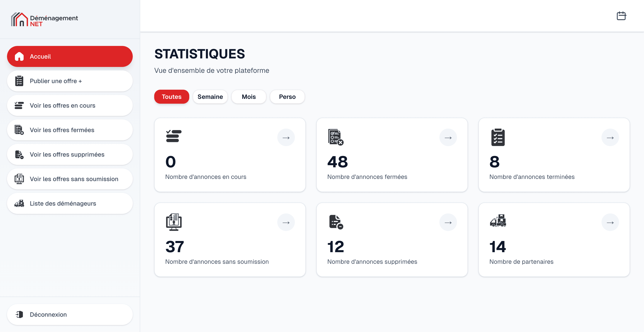The height and width of the screenshot is (332, 644).
Task: Click the logout icon beside Déconnexion
Action: [x=19, y=314]
